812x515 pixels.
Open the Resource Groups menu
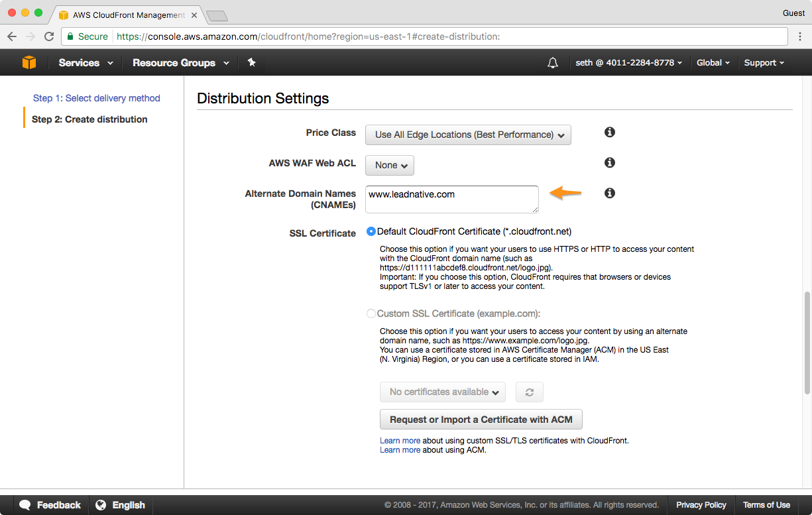tap(180, 63)
